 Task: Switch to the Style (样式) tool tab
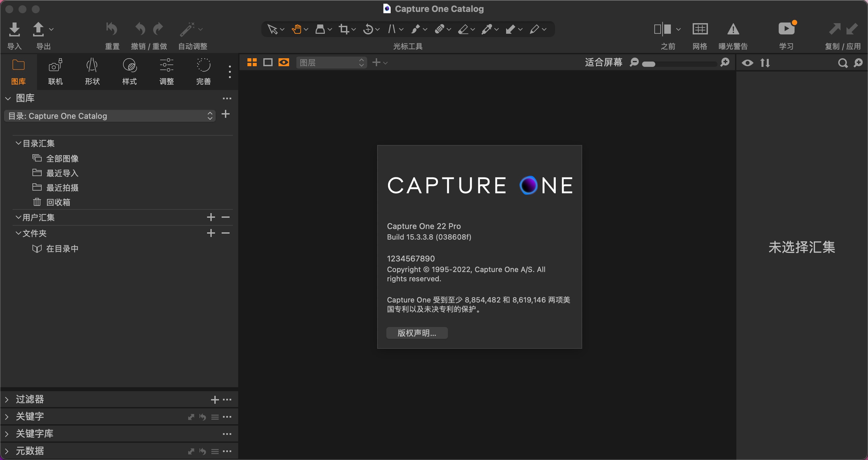coord(129,72)
